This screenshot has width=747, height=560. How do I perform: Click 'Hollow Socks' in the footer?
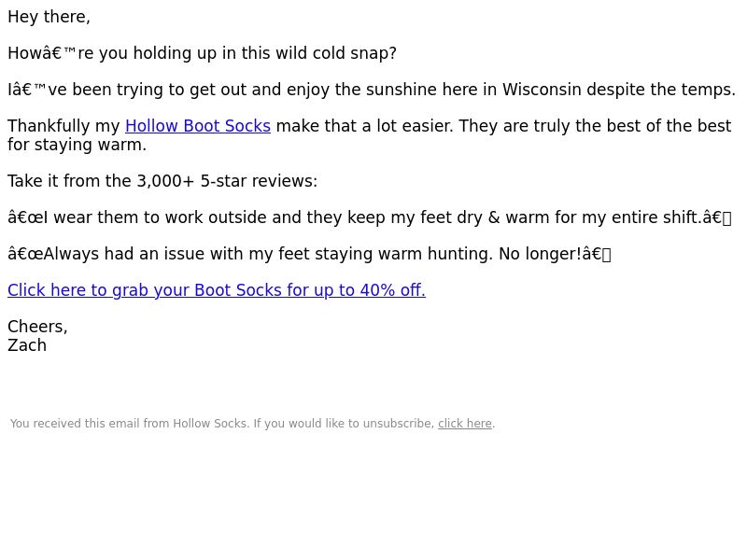tap(209, 424)
